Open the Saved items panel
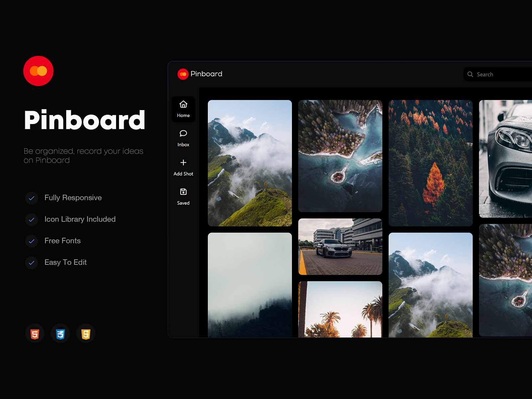Screen dimensions: 532x399 (x=183, y=192)
